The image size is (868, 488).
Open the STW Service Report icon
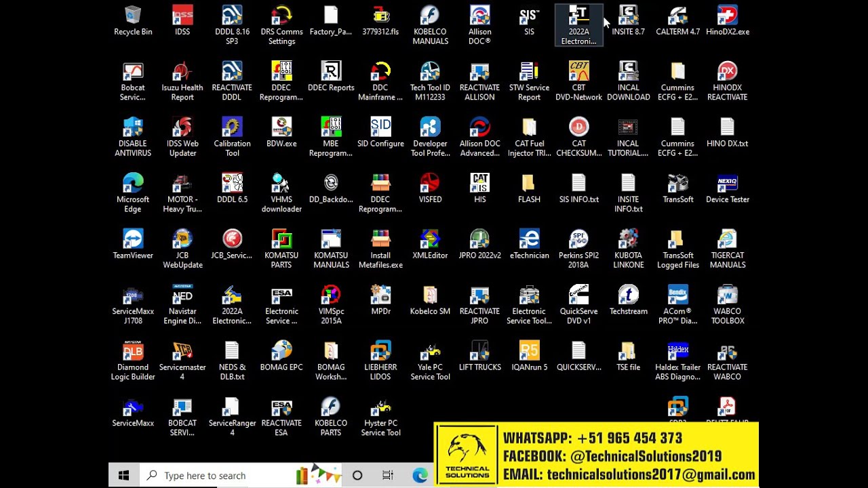tap(529, 81)
